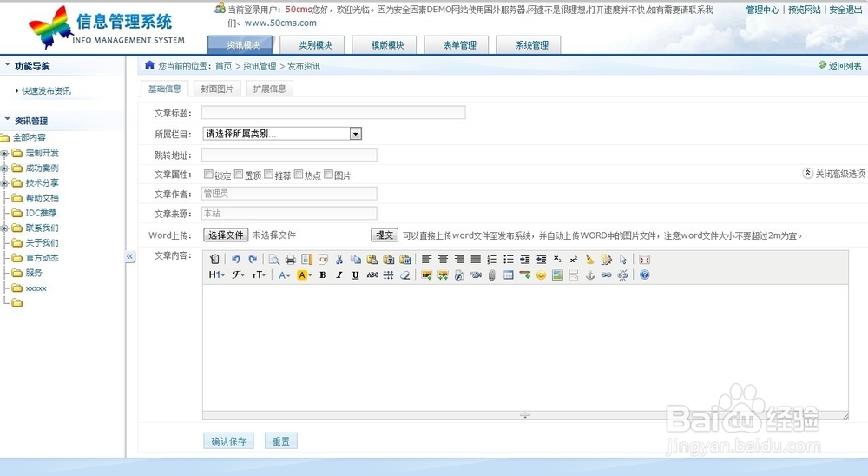868x476 pixels.
Task: Align text left in editor
Action: pos(427,260)
